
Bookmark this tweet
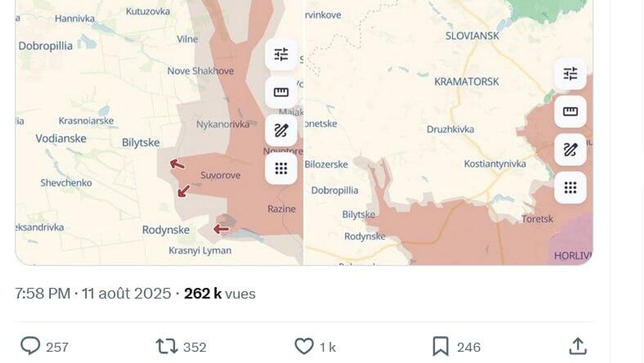[440, 346]
